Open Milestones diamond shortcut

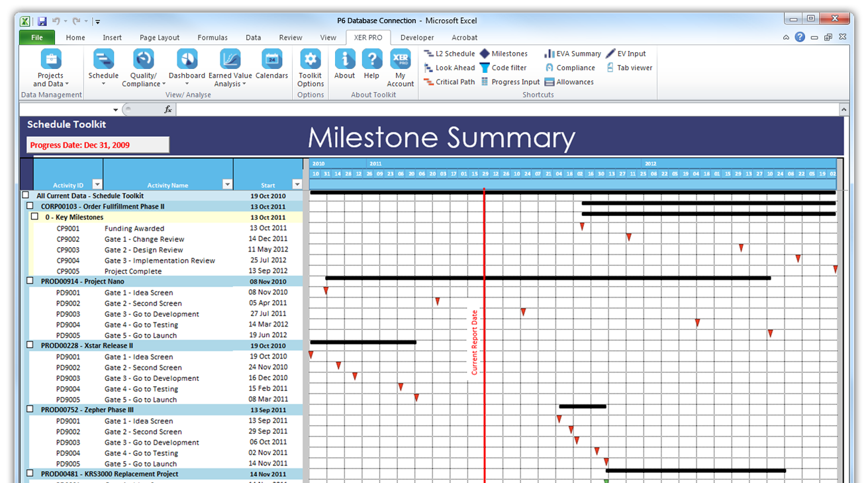[504, 54]
